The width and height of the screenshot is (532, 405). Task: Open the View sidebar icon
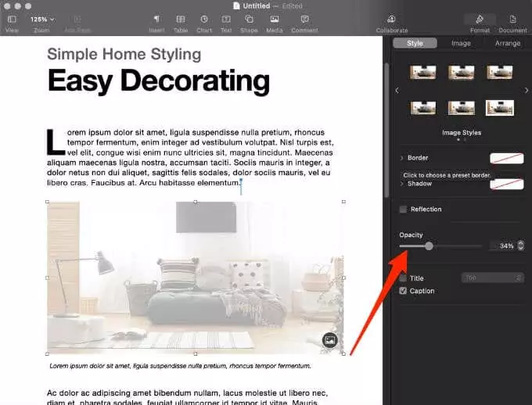click(12, 20)
